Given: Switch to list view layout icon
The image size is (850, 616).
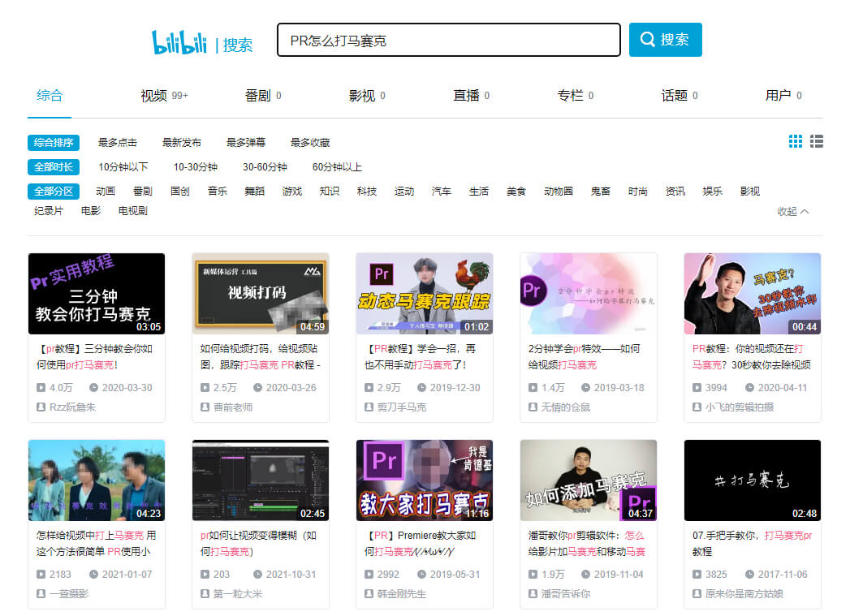Looking at the screenshot, I should tap(817, 141).
